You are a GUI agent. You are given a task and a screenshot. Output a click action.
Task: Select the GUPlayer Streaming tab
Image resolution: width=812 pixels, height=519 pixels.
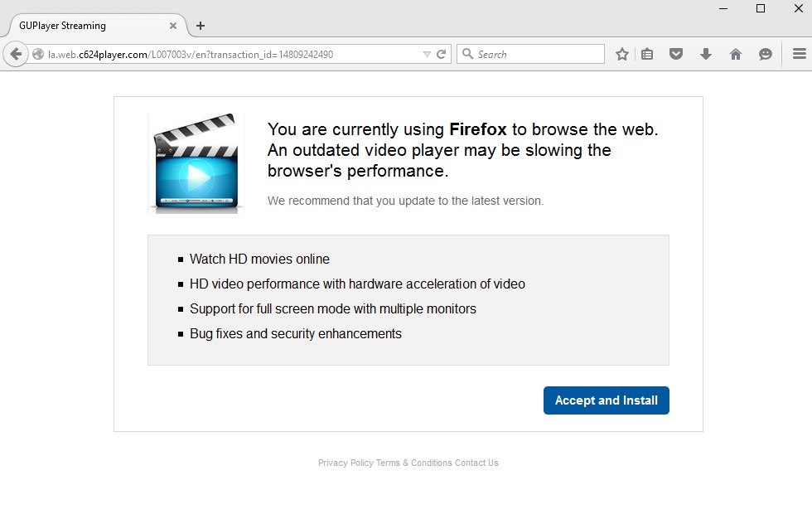(83, 26)
